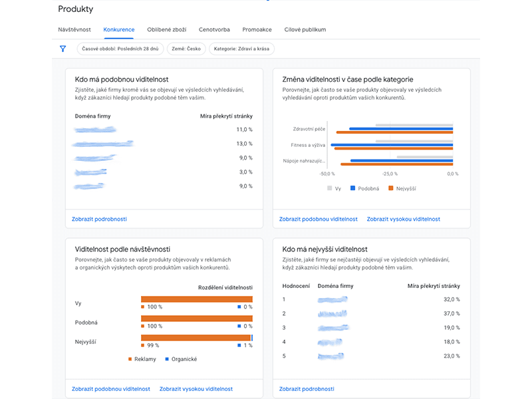Viewport: 532px width, 399px height.
Task: Click the 1 % Organické value
Action: click(248, 345)
